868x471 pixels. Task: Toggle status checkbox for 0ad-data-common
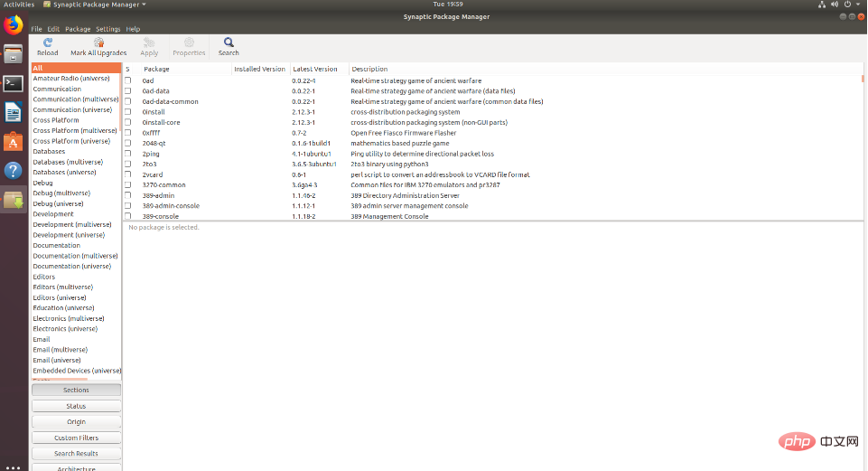(128, 101)
